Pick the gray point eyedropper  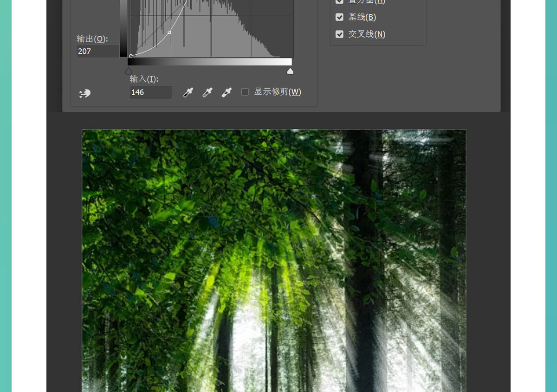207,92
